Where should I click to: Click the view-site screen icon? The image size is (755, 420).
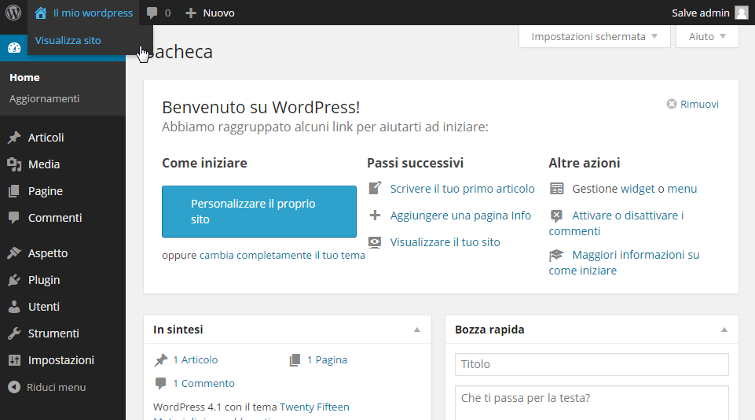click(x=375, y=242)
